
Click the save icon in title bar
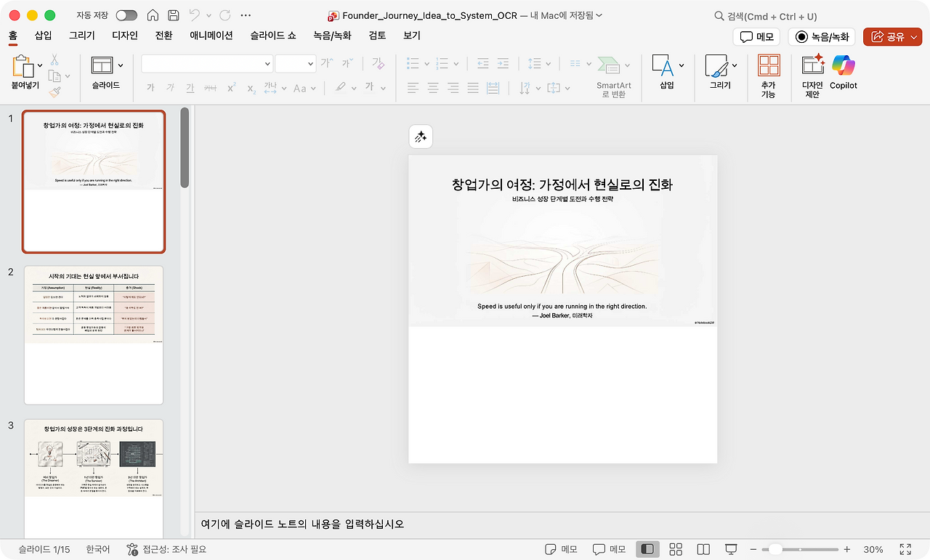[173, 15]
